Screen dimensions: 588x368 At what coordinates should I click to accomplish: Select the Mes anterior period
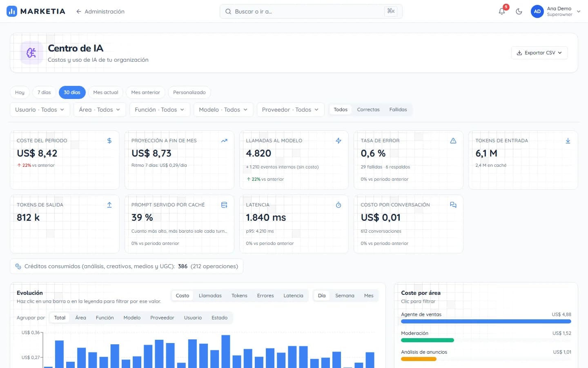coord(146,92)
